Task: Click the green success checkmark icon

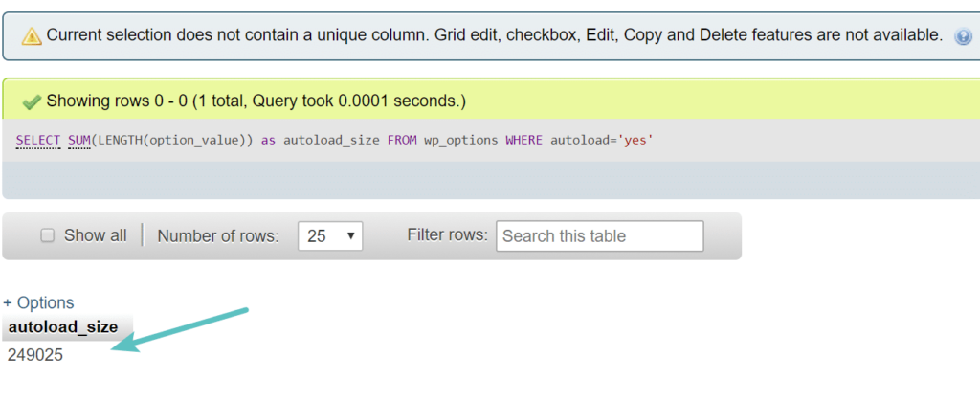Action: (32, 100)
